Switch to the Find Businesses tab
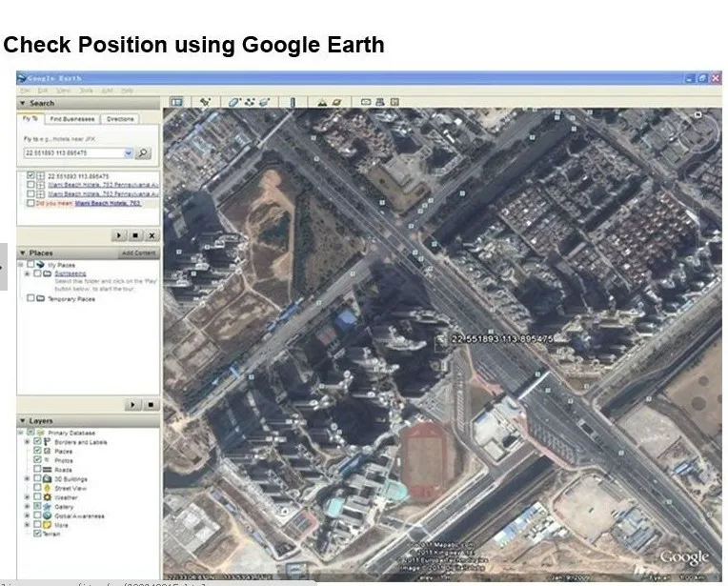Screen dimensions: 728x586 pyautogui.click(x=72, y=119)
